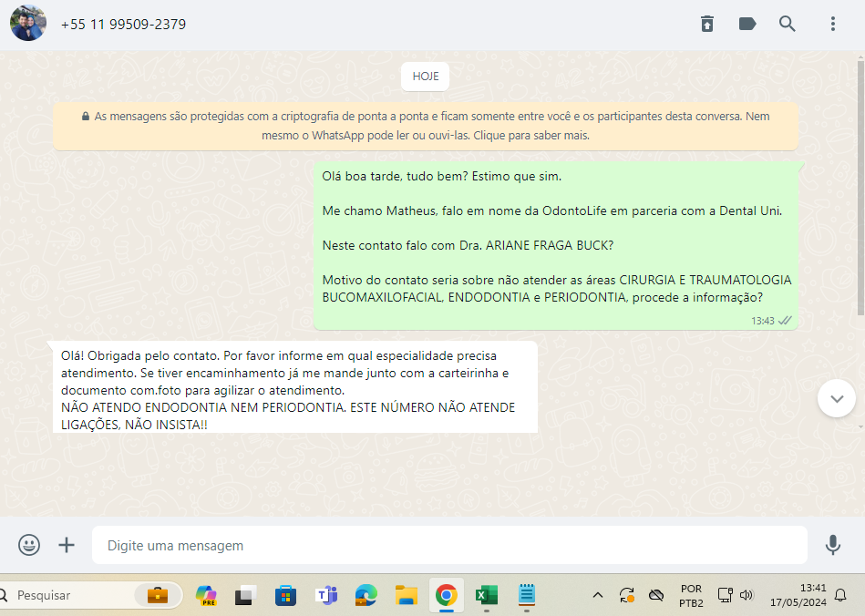Expand hidden system tray icons chevron
This screenshot has width=865, height=616.
(597, 595)
